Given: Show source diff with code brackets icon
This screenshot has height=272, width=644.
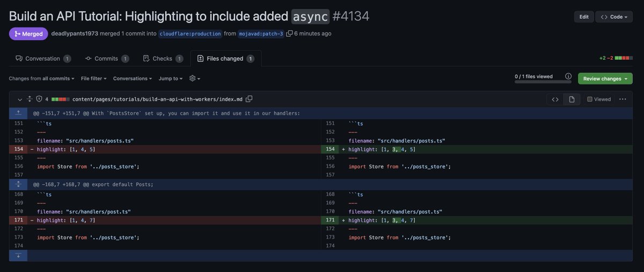Looking at the screenshot, I should tap(555, 99).
